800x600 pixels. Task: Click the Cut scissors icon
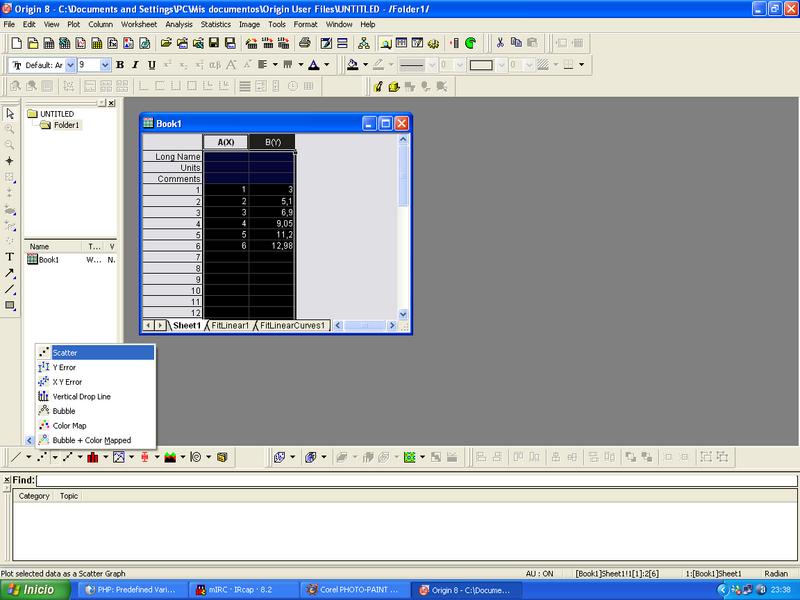(499, 43)
